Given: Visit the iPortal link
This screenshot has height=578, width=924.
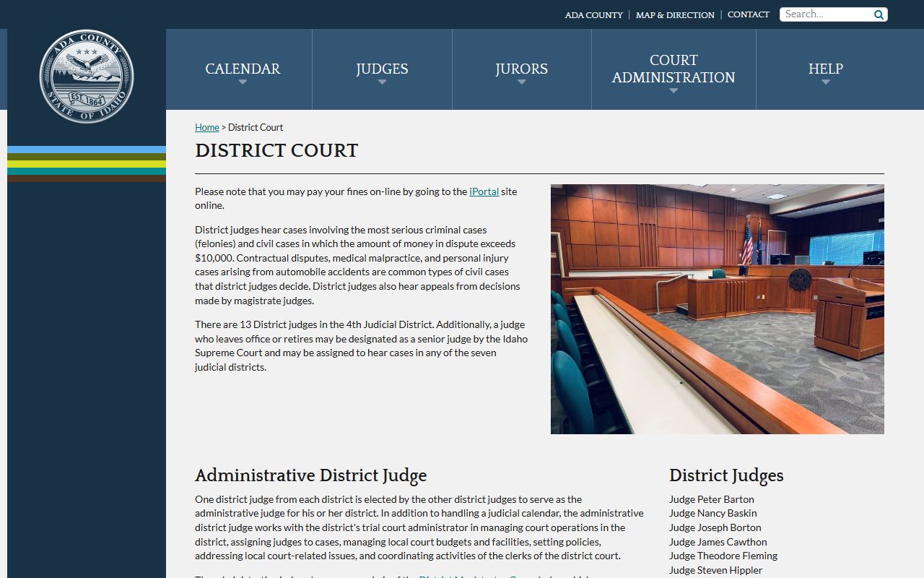Looking at the screenshot, I should point(484,191).
